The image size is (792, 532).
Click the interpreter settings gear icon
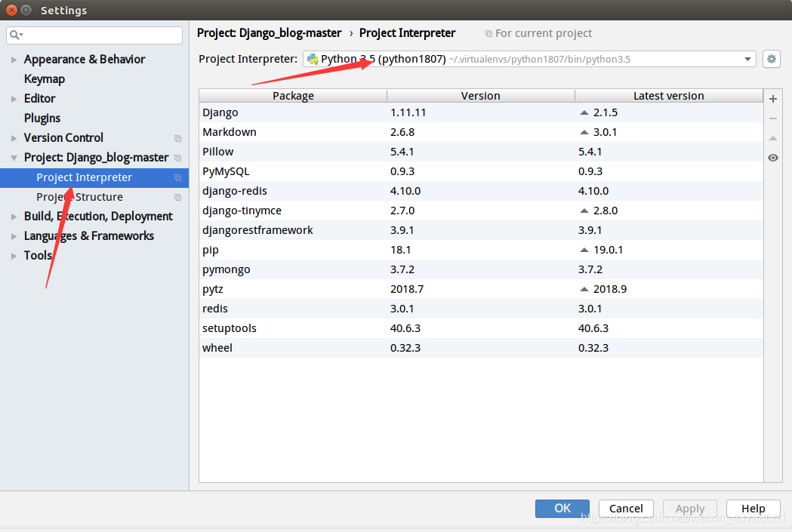click(x=772, y=59)
